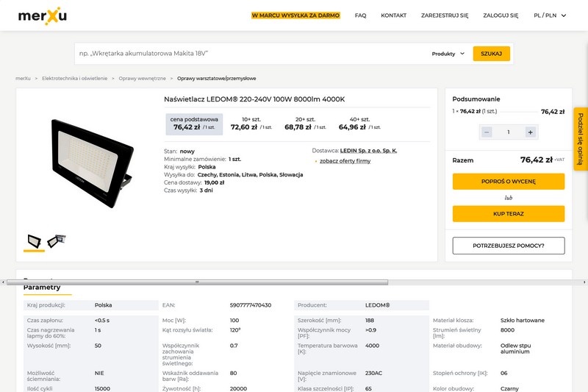The width and height of the screenshot is (588, 392).
Task: Click the product title Naświetlacz LEDOM®
Action: pos(254,99)
